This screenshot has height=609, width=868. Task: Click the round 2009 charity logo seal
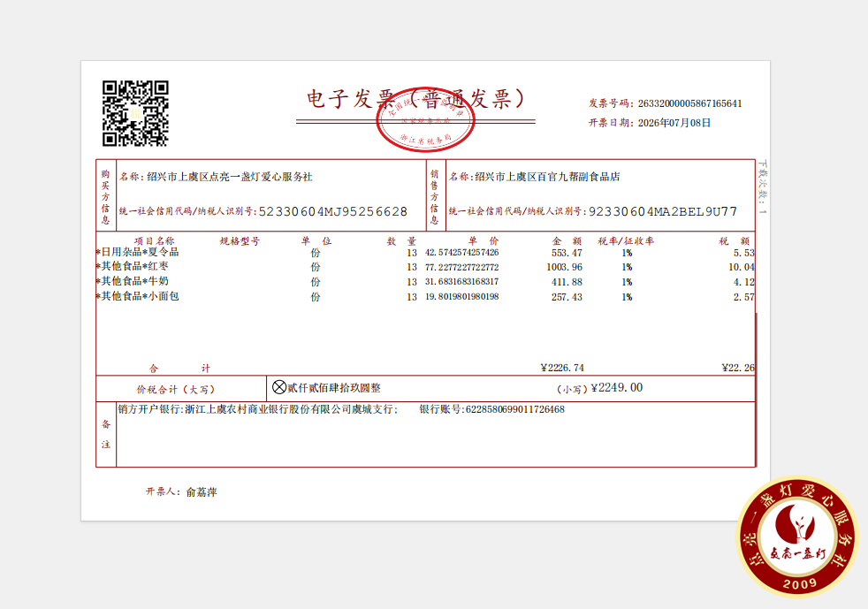coord(797,537)
